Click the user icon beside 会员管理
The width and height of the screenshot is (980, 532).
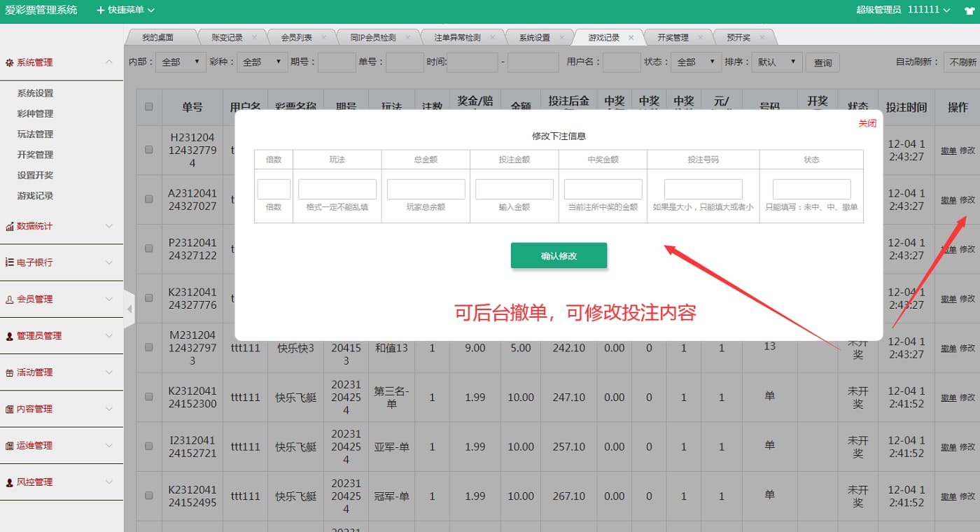(x=10, y=300)
